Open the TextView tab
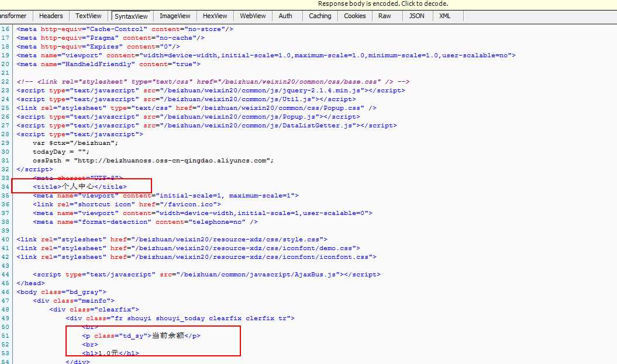 [88, 16]
